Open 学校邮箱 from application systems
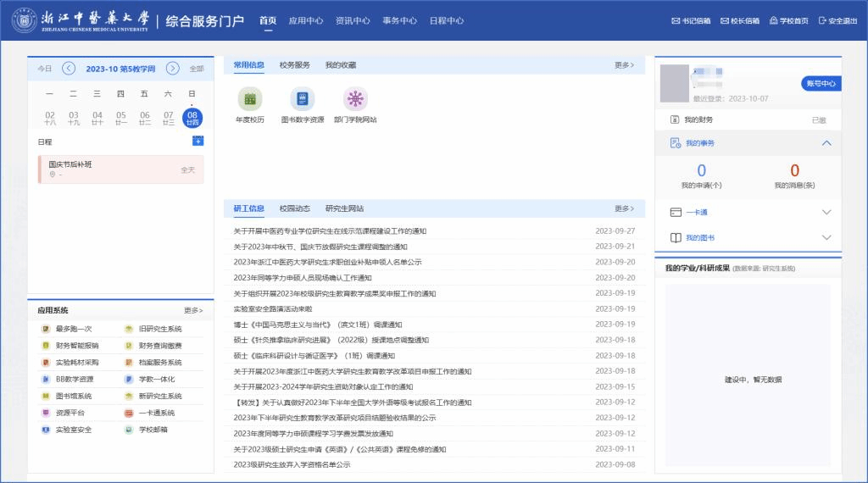868x483 pixels. (x=153, y=430)
